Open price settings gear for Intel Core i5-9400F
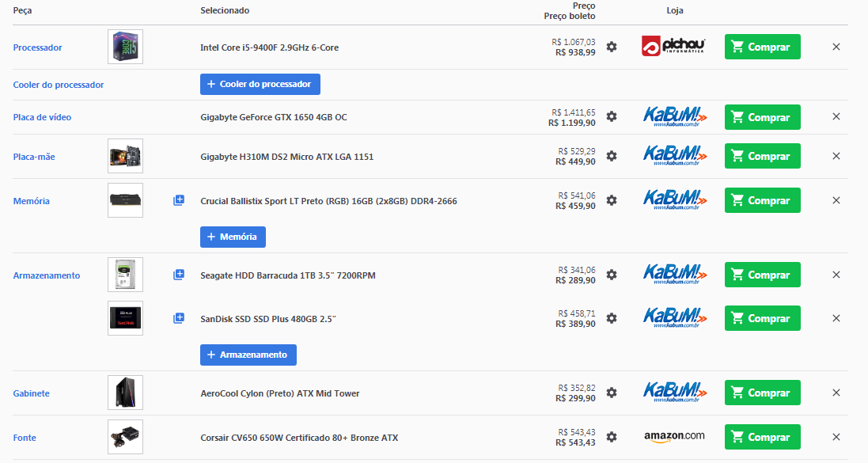 point(611,47)
